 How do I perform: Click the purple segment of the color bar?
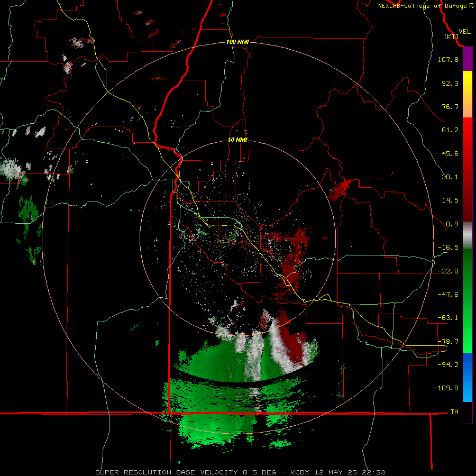pos(467,59)
